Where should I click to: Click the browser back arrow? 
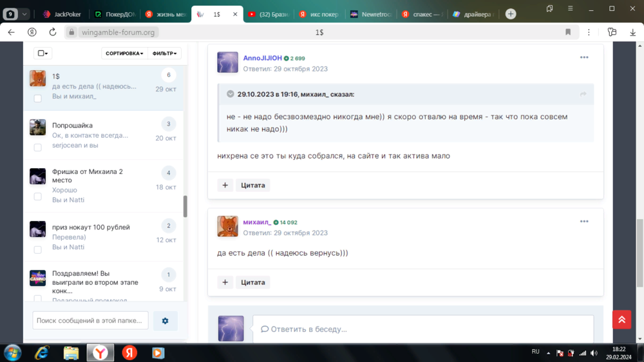coord(11,32)
